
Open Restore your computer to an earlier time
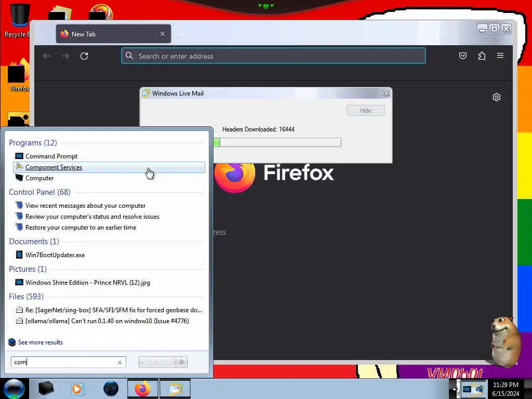[109, 228]
